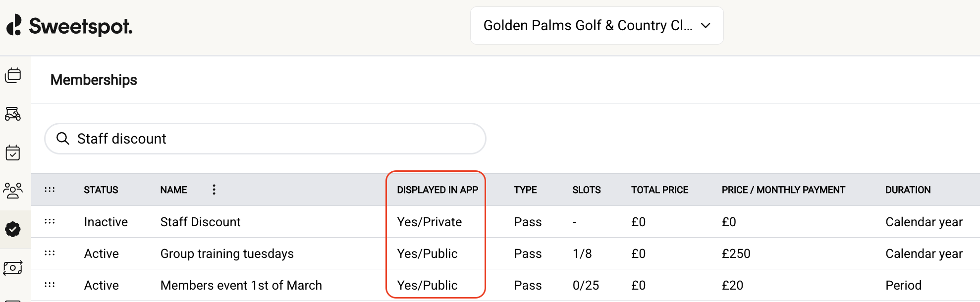
Task: Open the payments banknote sidebar icon
Action: (x=13, y=268)
